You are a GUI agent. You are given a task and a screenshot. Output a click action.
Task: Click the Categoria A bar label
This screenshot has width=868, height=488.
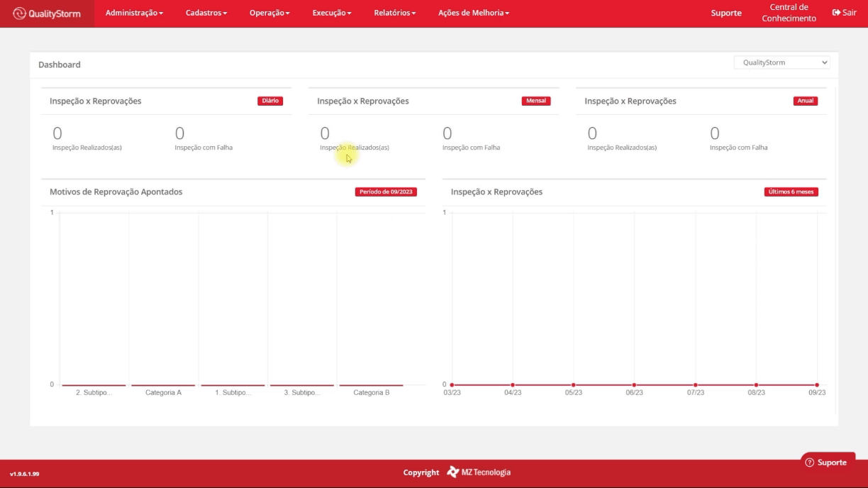point(163,392)
